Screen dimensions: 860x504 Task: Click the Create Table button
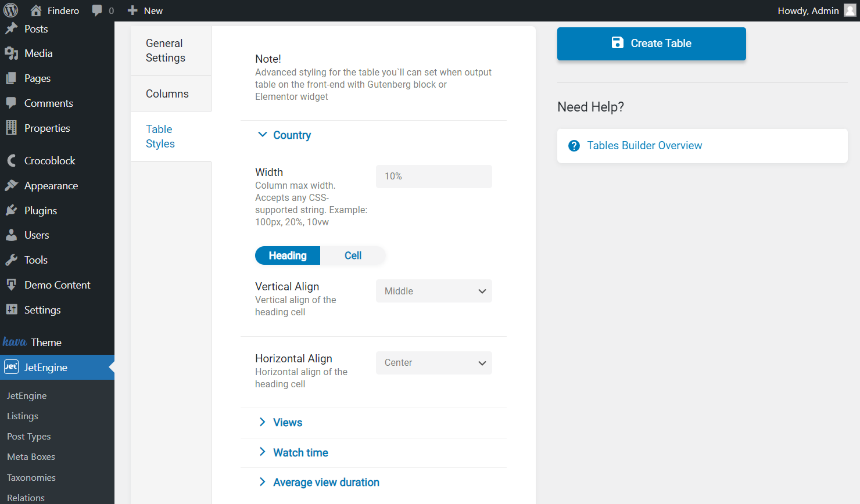pos(651,44)
